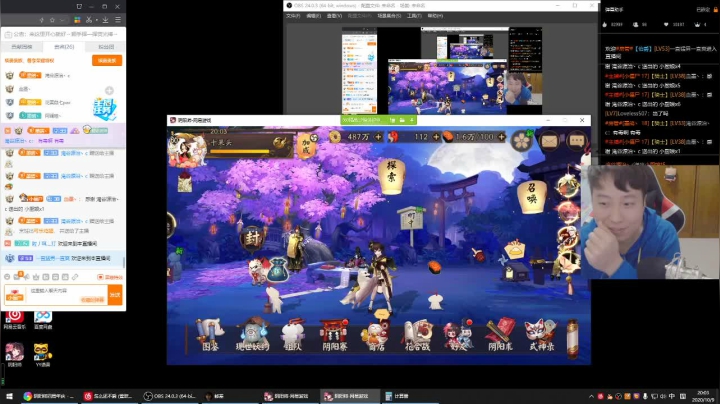
Task: Switch to Chrome browser taskbar item
Action: click(49, 396)
